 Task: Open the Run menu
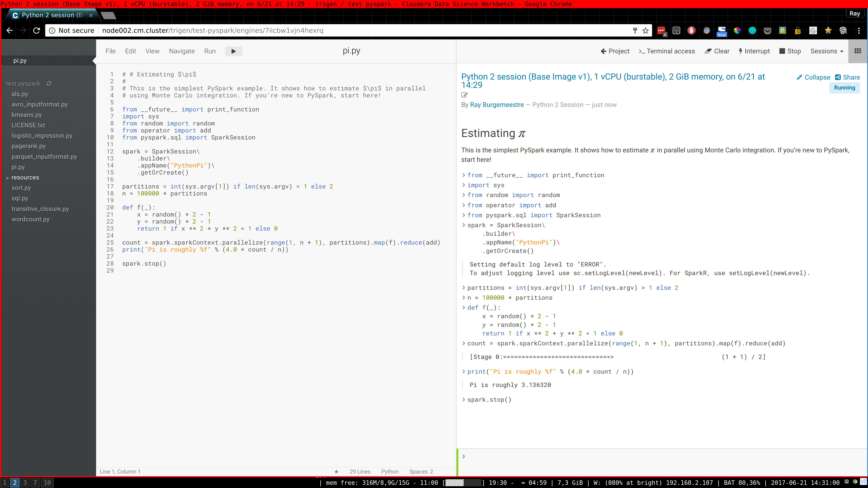click(x=210, y=51)
